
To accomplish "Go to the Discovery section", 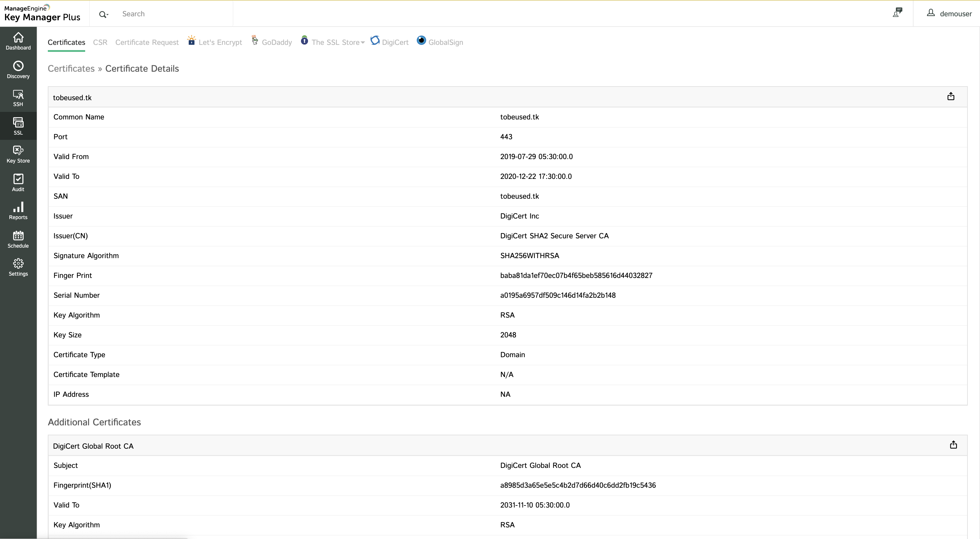I will click(x=18, y=70).
